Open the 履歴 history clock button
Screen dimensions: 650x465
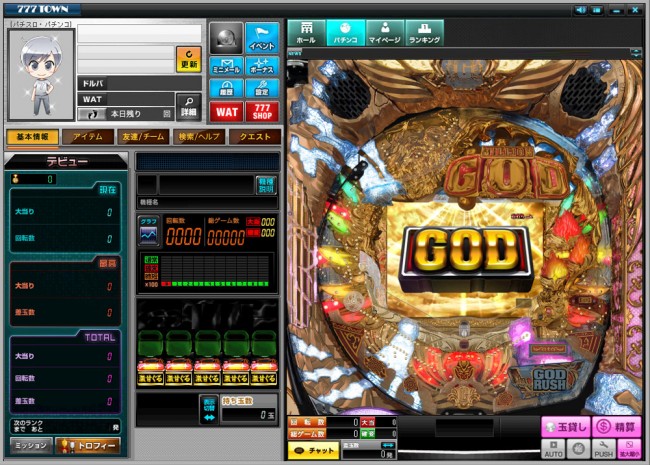[x=226, y=88]
